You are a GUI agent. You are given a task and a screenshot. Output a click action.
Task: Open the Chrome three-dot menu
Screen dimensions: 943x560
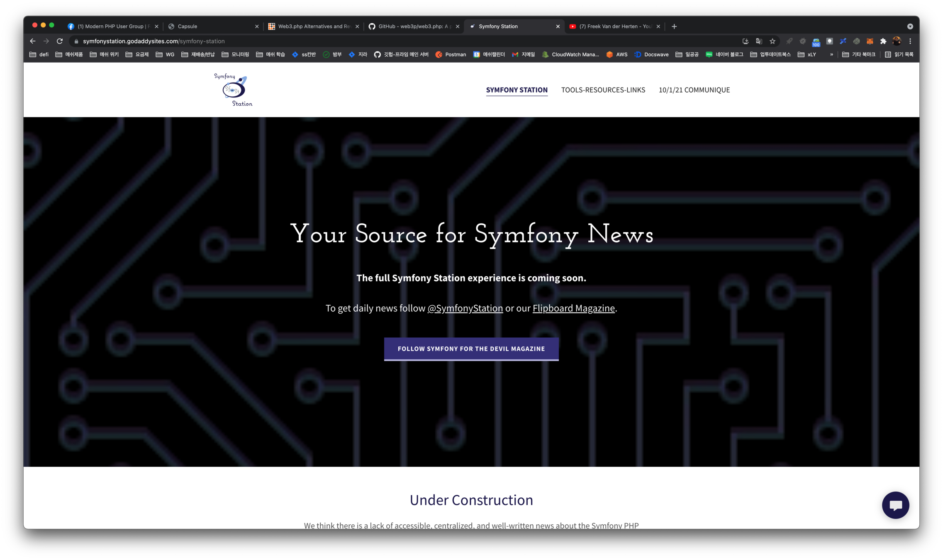click(910, 41)
